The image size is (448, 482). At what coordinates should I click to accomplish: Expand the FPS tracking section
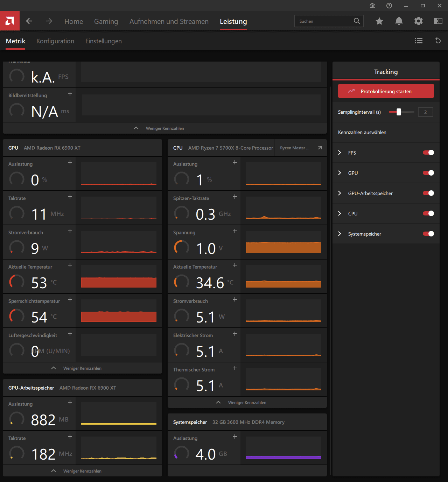pos(339,153)
